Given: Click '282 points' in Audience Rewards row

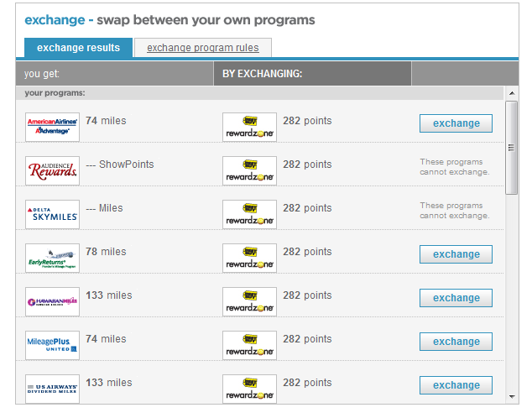Looking at the screenshot, I should tap(307, 165).
